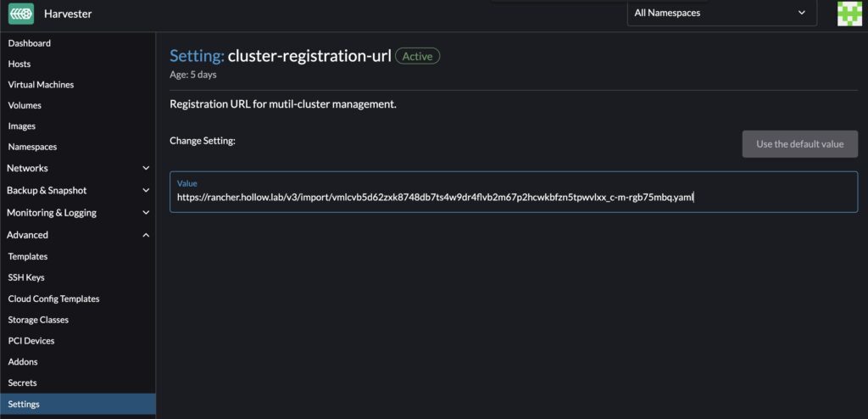Select Storage Classes in the sidebar
Image resolution: width=868 pixels, height=419 pixels.
(x=38, y=320)
